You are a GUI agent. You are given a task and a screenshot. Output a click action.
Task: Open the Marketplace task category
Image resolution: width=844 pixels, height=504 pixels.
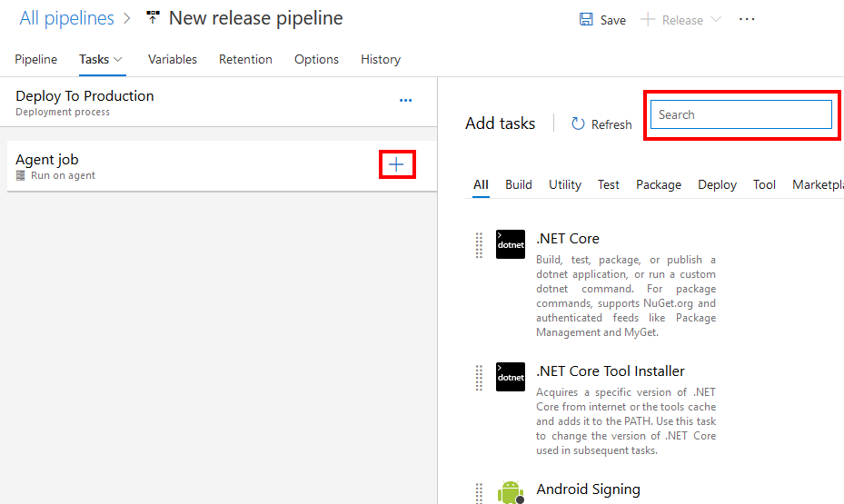coord(818,184)
